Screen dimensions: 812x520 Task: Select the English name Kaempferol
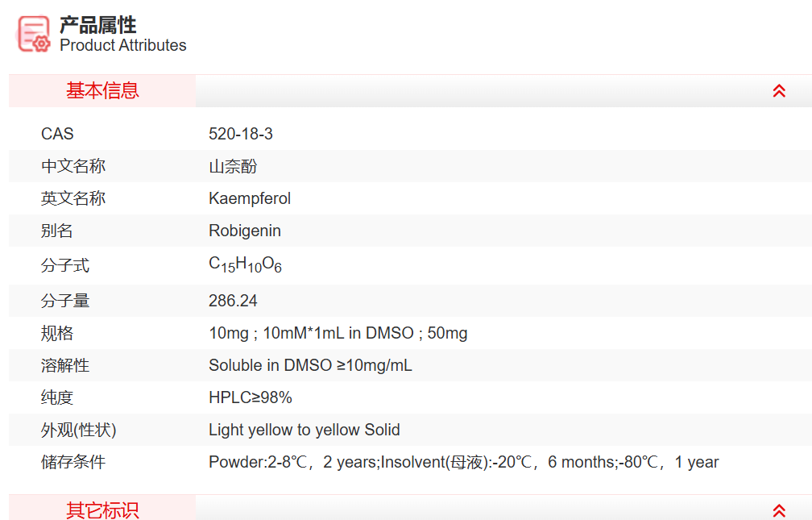pyautogui.click(x=251, y=198)
